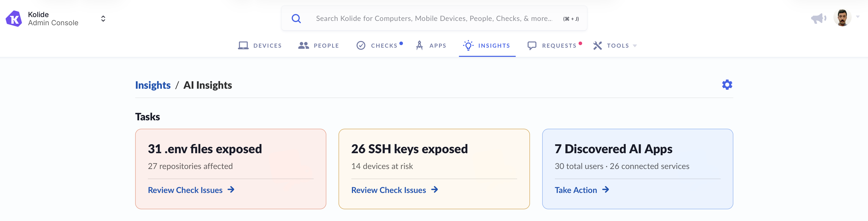Switch to the Insights tab
This screenshot has height=221, width=868.
(494, 46)
